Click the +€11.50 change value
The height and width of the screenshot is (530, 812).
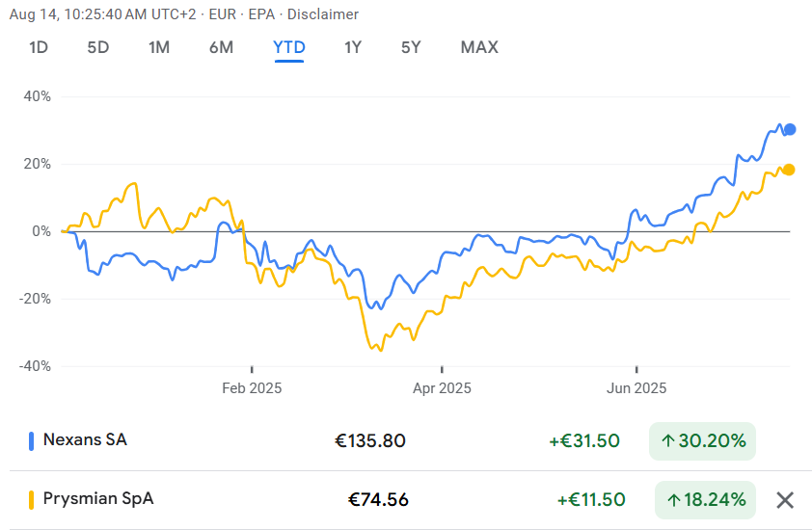point(591,500)
